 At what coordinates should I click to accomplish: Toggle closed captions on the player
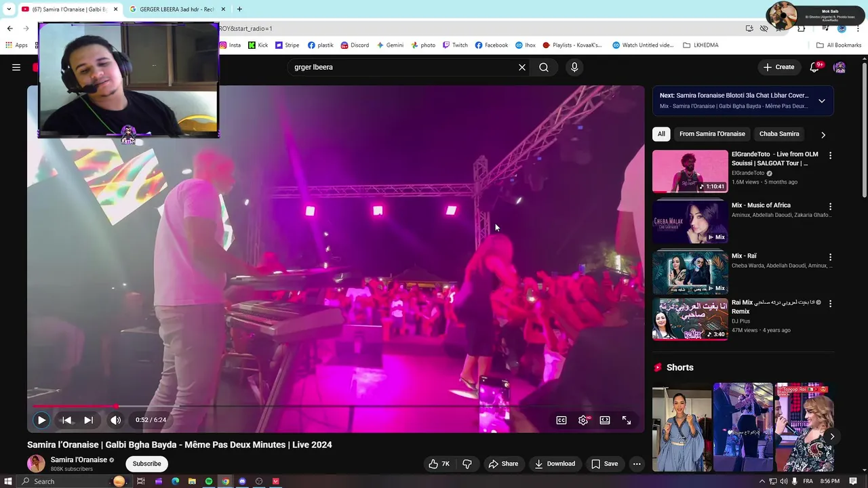tap(561, 420)
